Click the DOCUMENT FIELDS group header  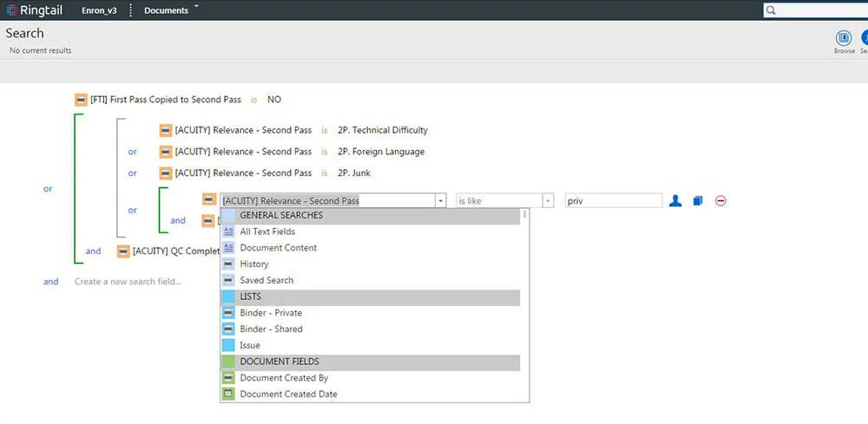371,362
